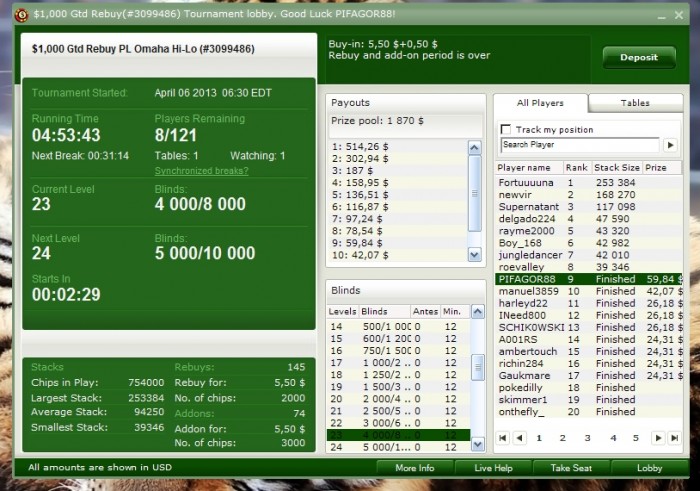
Task: Open player list page 1
Action: (x=539, y=438)
